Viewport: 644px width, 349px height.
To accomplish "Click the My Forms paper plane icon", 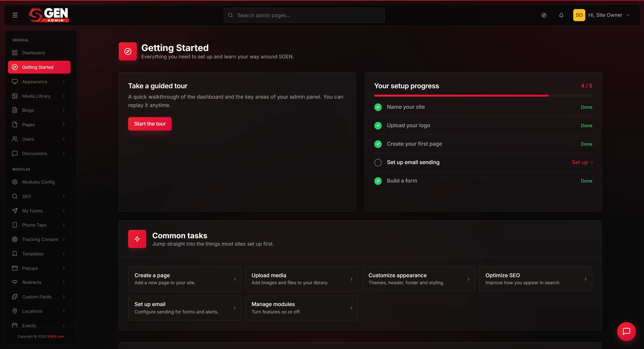I will (x=15, y=211).
